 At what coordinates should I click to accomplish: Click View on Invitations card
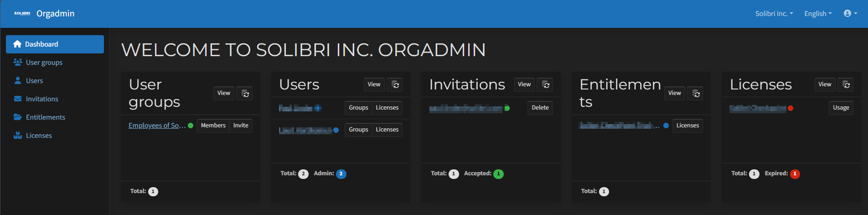[524, 84]
